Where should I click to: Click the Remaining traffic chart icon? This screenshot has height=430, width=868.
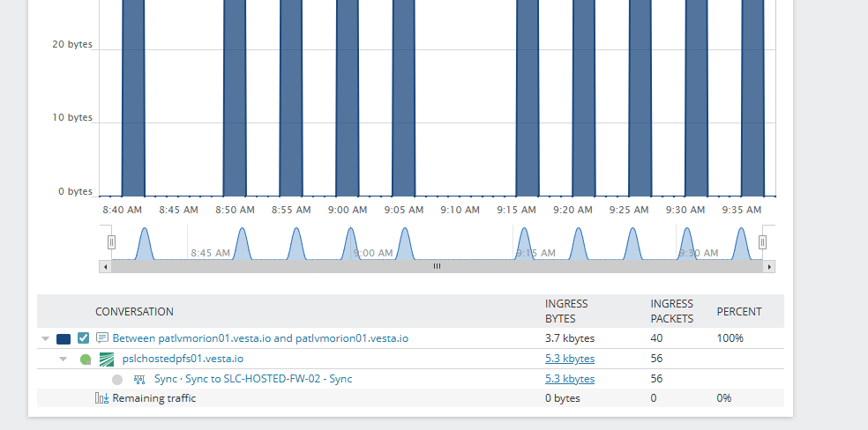point(102,398)
